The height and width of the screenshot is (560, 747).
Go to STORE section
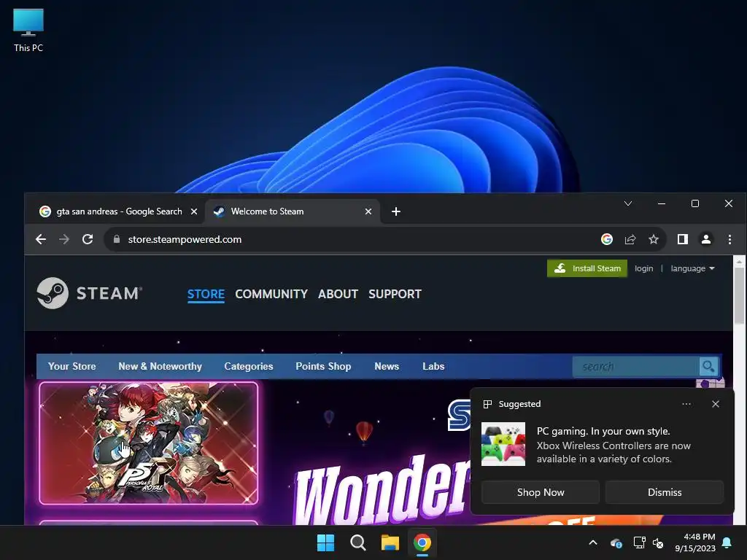click(x=206, y=294)
